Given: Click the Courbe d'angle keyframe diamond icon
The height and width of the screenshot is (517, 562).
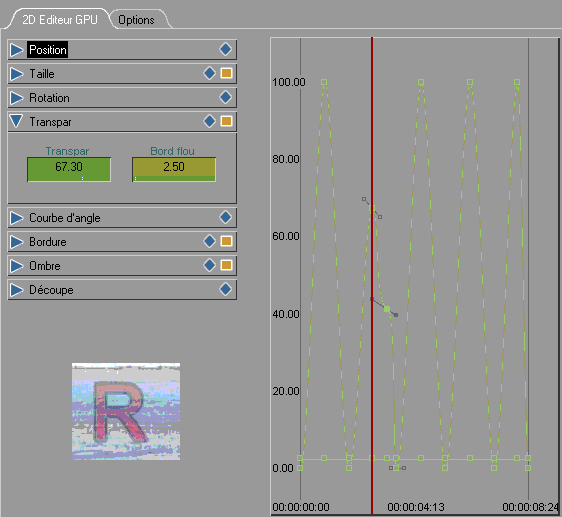Looking at the screenshot, I should tap(225, 217).
